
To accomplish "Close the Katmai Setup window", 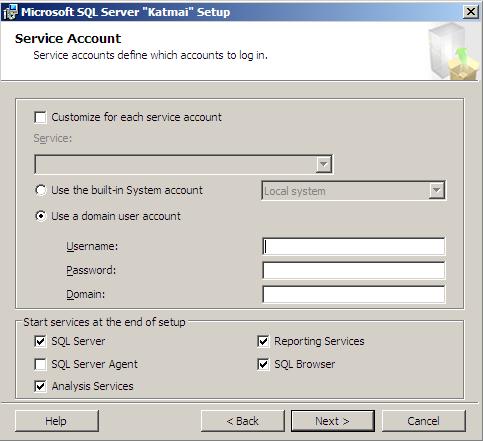I will [471, 12].
